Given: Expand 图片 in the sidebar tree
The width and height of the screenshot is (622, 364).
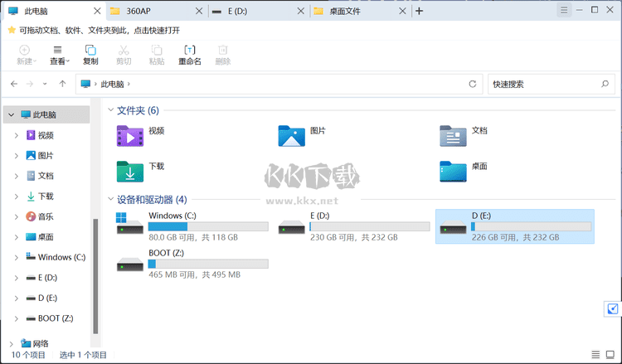Looking at the screenshot, I should pyautogui.click(x=17, y=156).
